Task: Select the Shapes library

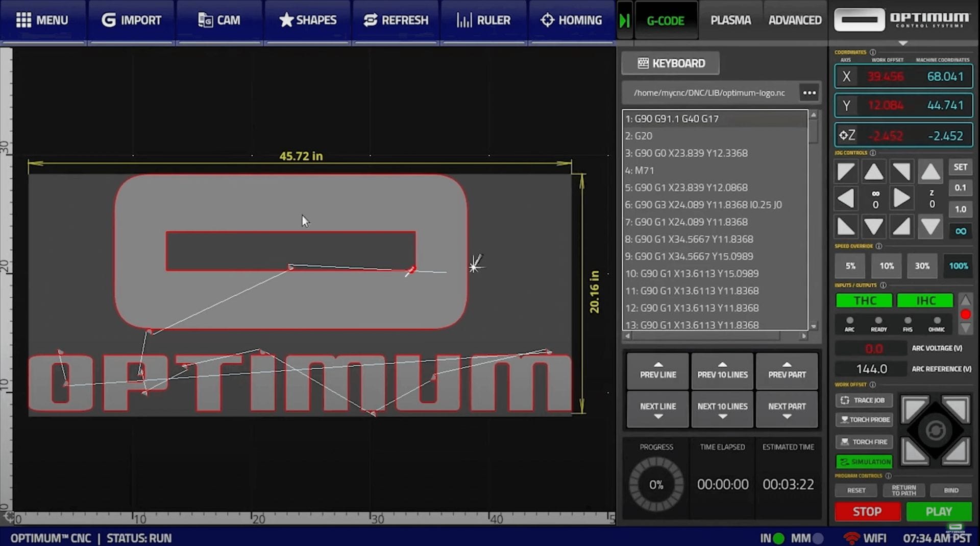Action: (x=308, y=20)
